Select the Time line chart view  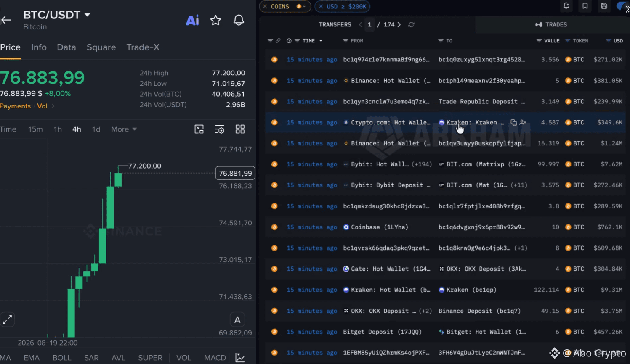[8, 129]
